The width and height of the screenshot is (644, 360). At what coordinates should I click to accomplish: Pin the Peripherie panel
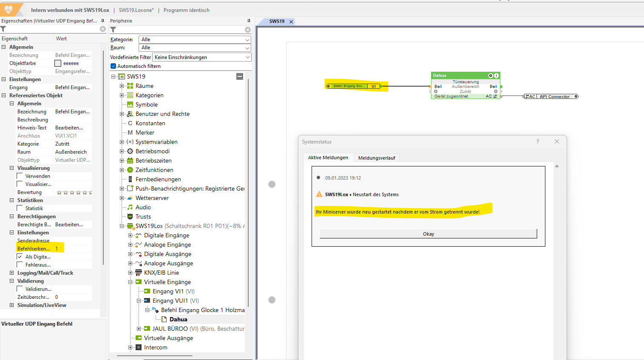249,21
